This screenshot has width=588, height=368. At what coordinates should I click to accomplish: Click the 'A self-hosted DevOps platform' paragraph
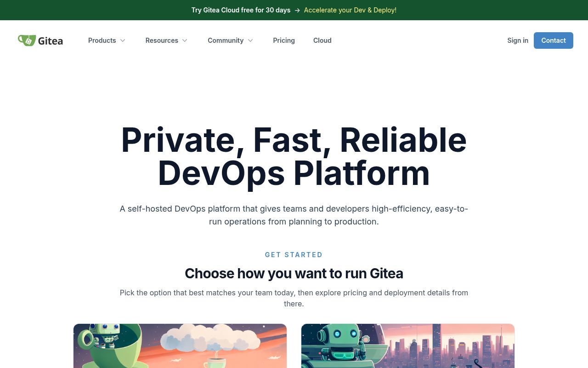(x=294, y=215)
